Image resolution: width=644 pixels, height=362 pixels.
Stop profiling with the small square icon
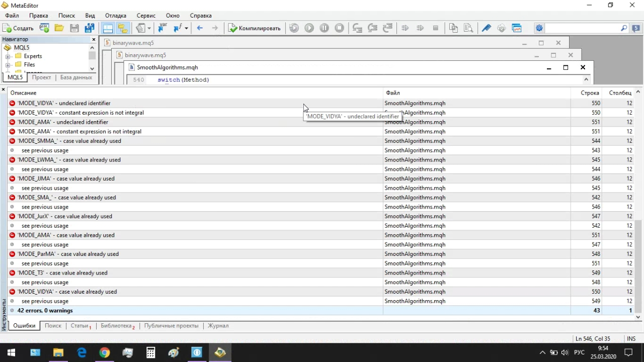(436, 28)
